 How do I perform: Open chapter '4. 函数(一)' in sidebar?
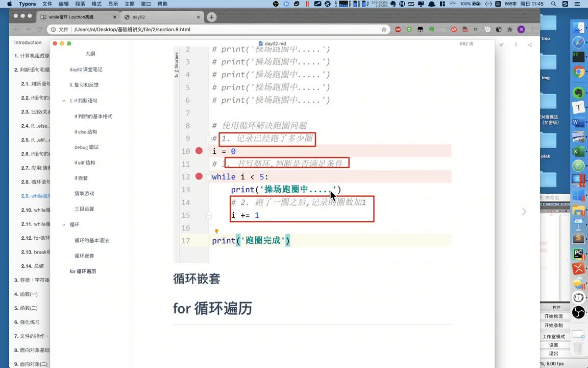point(26,294)
